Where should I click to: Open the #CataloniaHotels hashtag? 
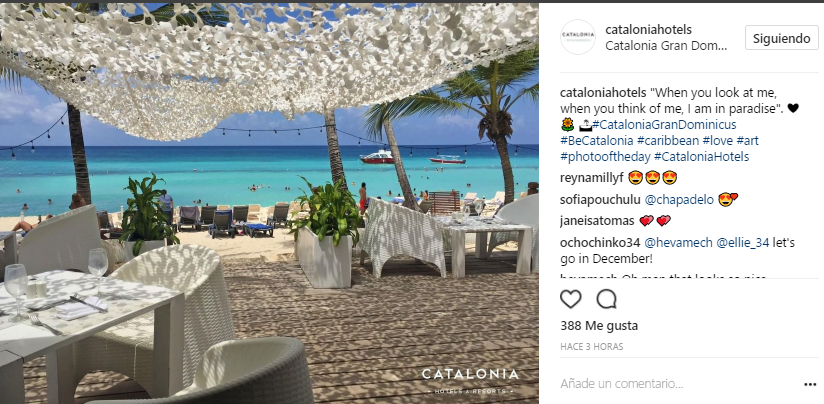[x=701, y=157]
